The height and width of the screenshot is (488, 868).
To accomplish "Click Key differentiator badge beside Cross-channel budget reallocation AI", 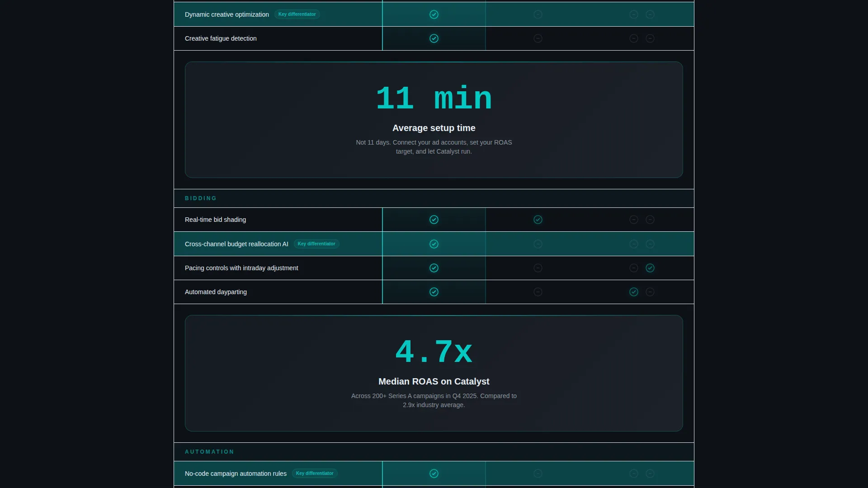I will pyautogui.click(x=316, y=244).
